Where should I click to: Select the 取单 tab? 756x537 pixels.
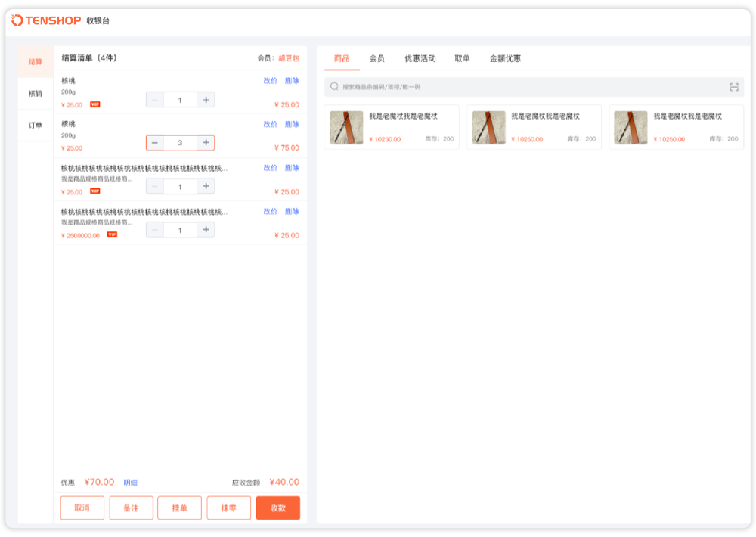click(462, 59)
